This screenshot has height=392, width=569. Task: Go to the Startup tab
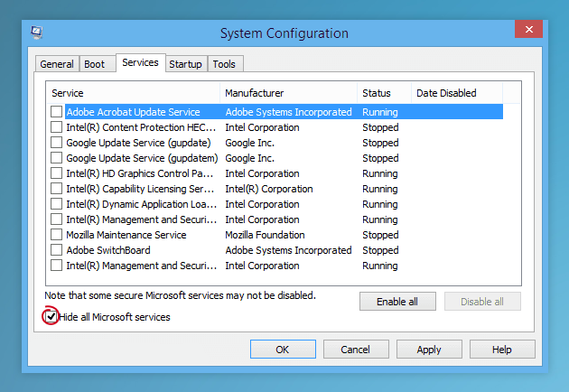[x=185, y=64]
